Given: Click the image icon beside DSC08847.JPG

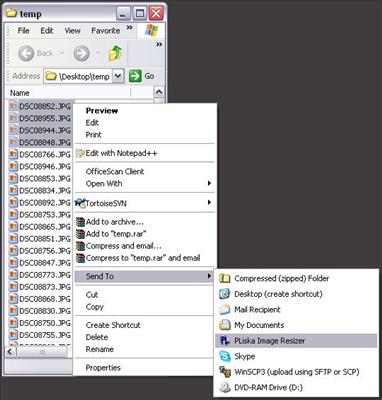Looking at the screenshot, I should point(13,263).
